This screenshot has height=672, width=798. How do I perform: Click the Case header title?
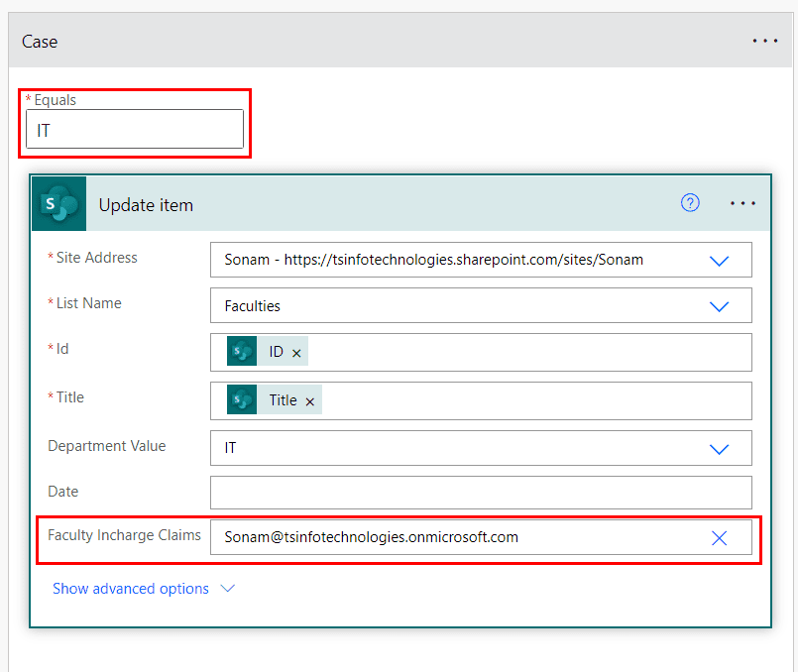tap(40, 42)
